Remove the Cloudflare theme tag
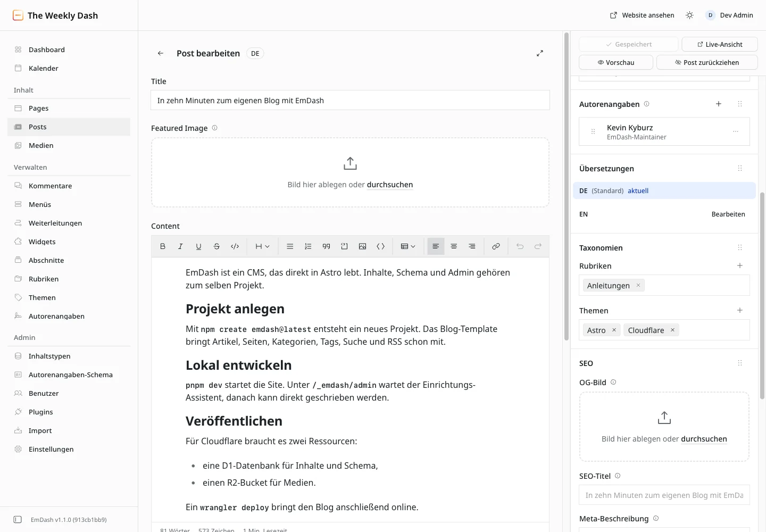The width and height of the screenshot is (766, 532). [x=672, y=330]
